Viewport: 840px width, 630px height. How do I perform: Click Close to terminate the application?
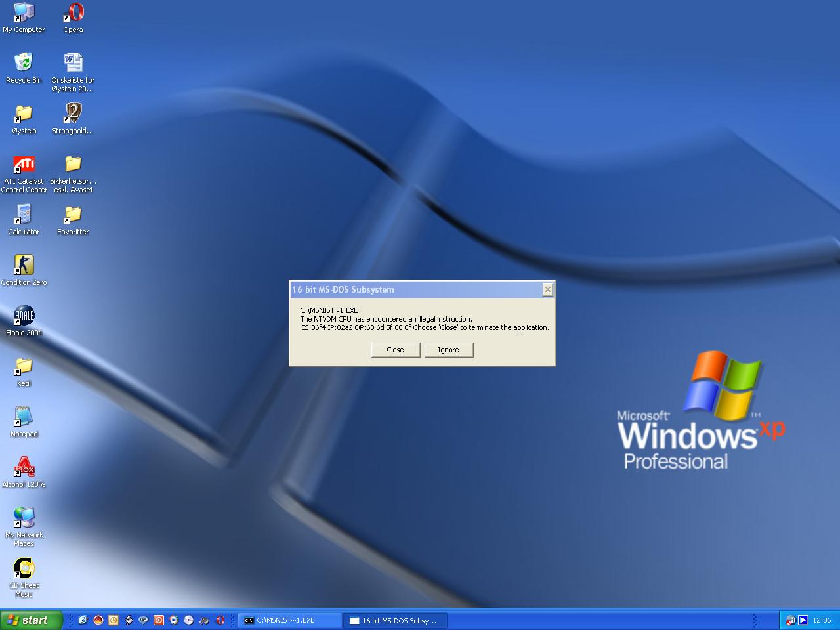pos(395,350)
